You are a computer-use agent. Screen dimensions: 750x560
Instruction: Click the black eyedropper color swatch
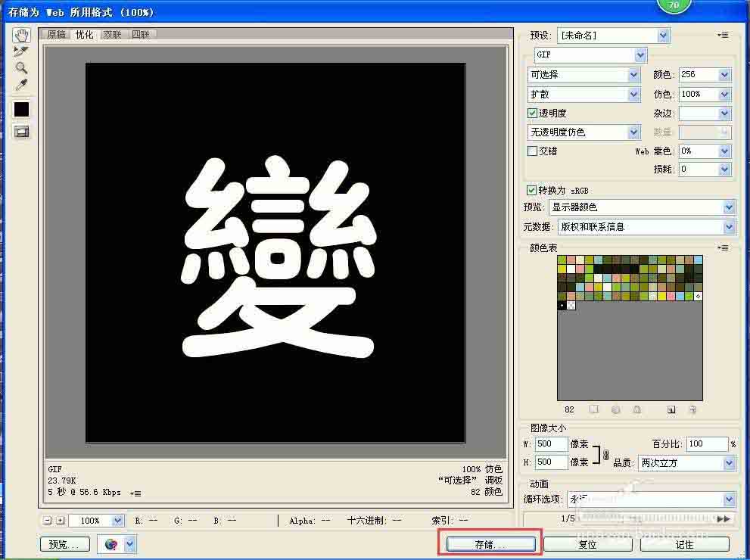tap(20, 108)
